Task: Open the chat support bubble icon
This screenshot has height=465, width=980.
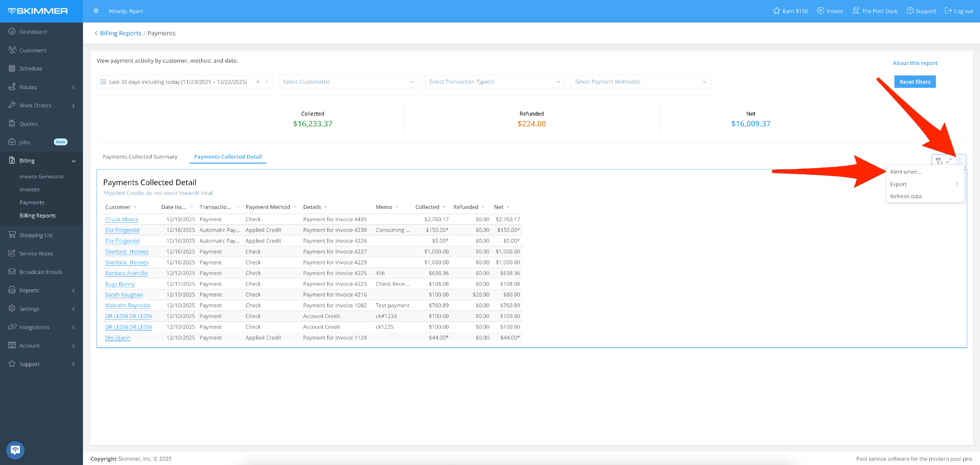Action: pos(15,450)
